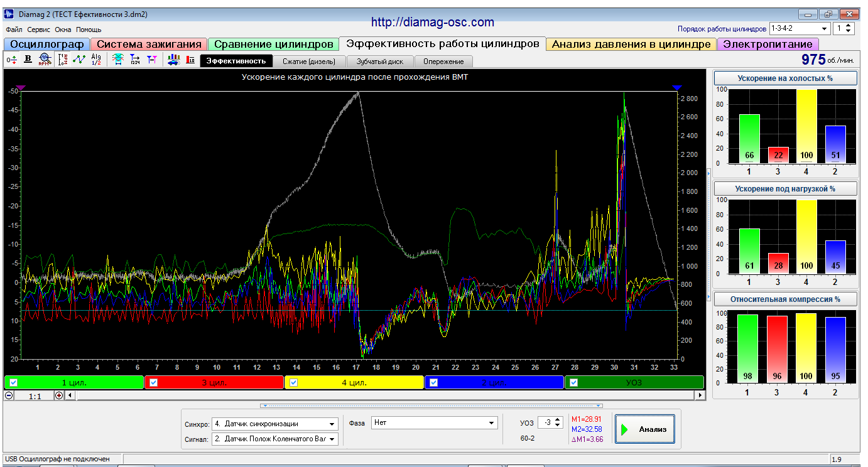Select the Опережение sub-tab
Screen dimensions: 868x467
pyautogui.click(x=443, y=61)
